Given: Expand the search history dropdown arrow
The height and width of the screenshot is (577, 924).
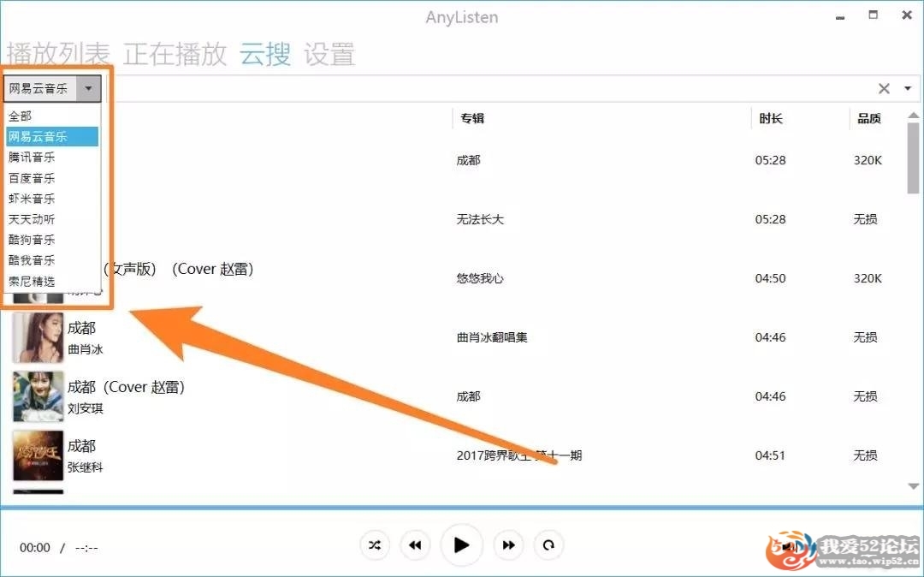Looking at the screenshot, I should (x=908, y=88).
